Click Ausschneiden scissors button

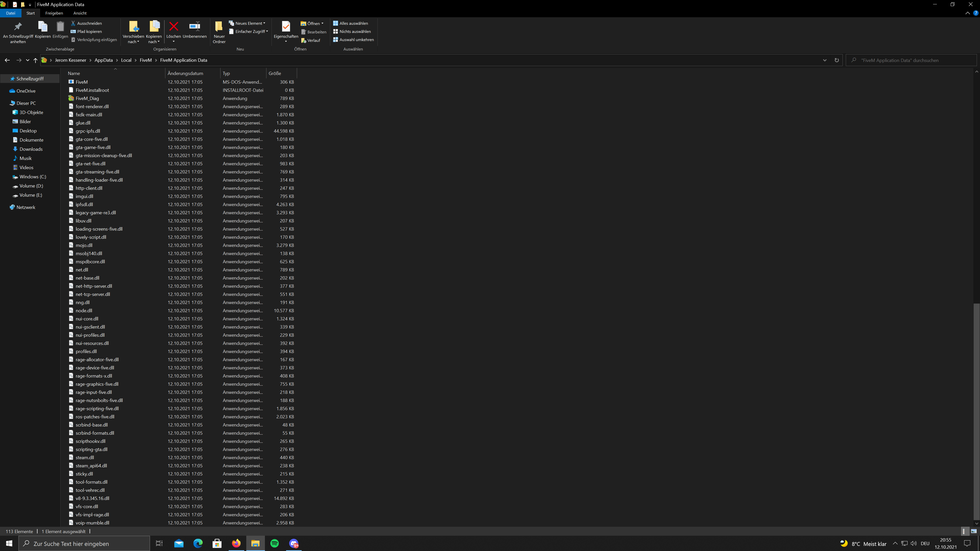tap(86, 23)
